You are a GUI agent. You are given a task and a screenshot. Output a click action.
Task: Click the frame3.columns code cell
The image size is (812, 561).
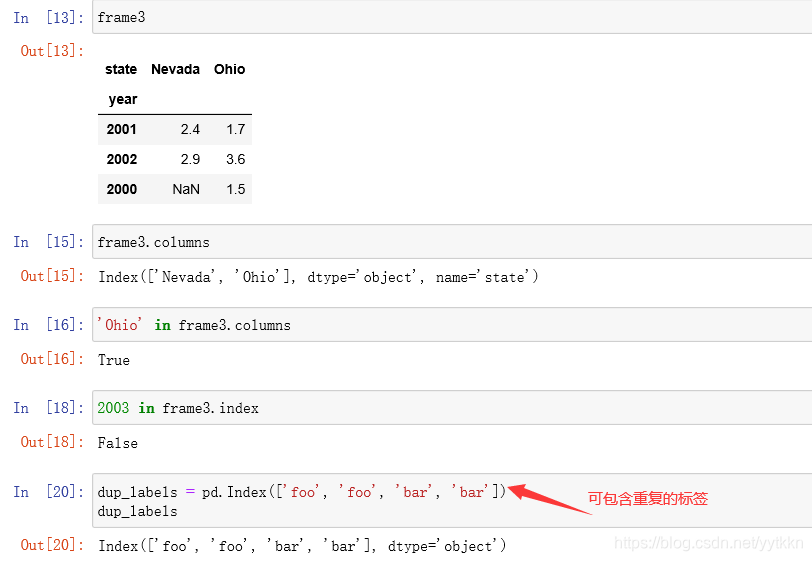click(452, 241)
